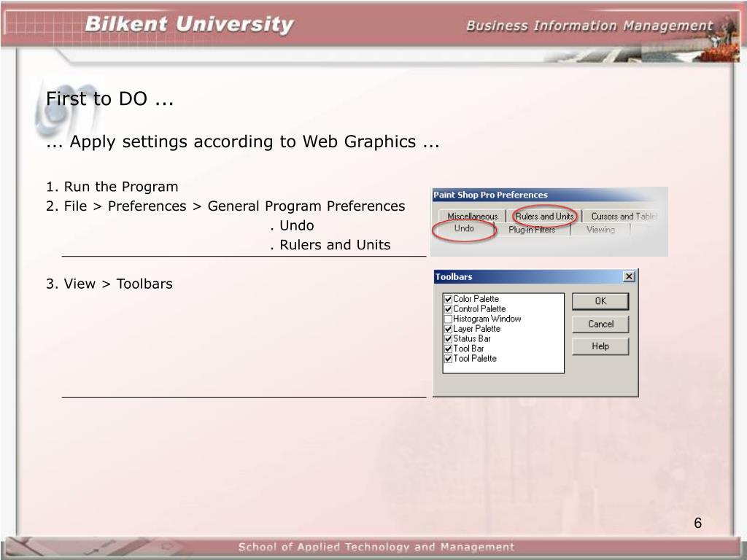This screenshot has width=747, height=560.
Task: Open the Undo preferences tab
Action: tap(464, 228)
